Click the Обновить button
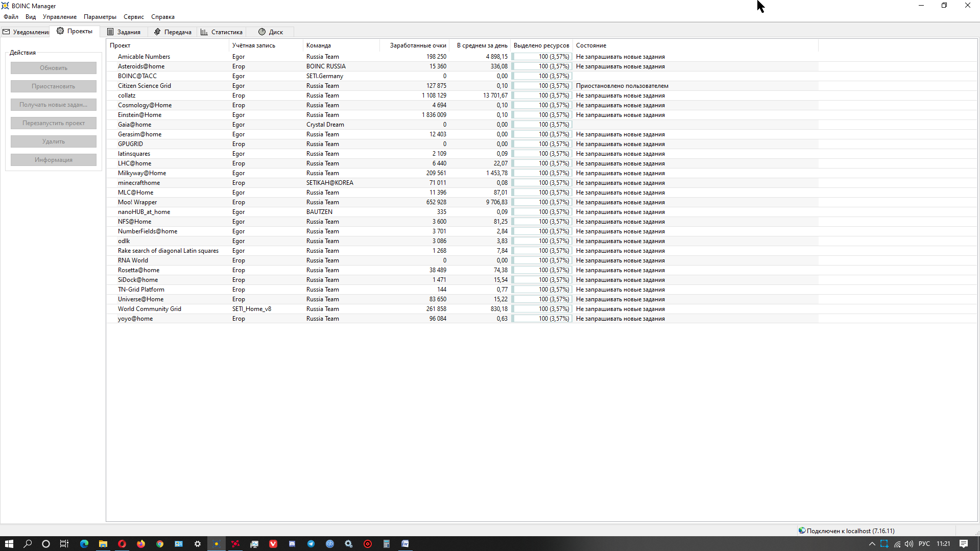 [x=54, y=68]
